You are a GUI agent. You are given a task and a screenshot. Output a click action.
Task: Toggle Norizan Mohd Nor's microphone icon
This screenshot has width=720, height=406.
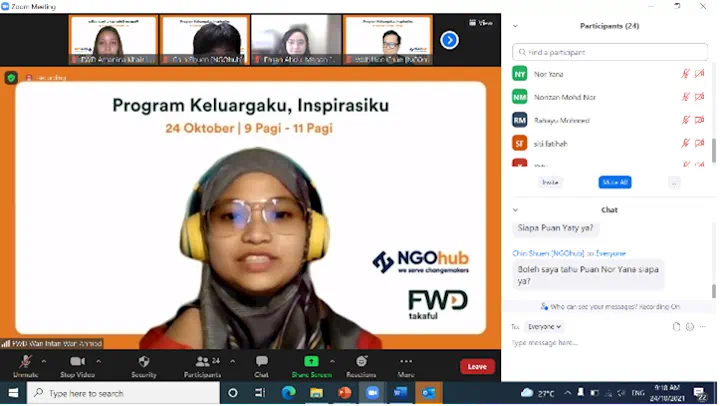(x=685, y=97)
